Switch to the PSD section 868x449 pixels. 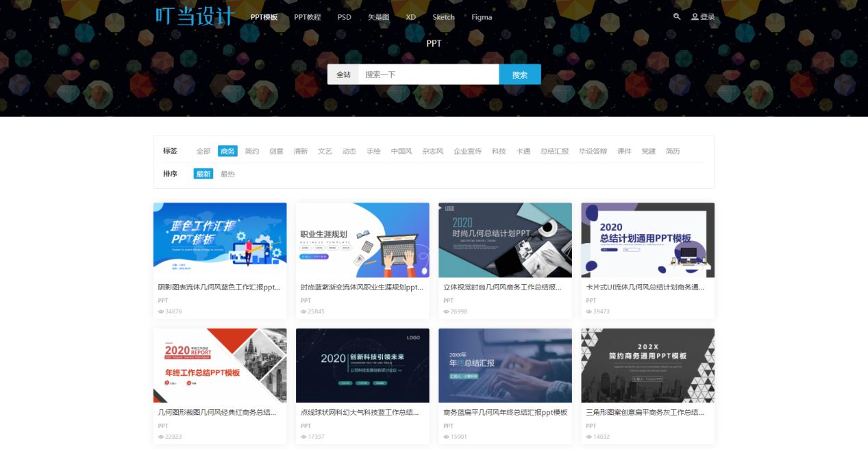click(x=344, y=16)
